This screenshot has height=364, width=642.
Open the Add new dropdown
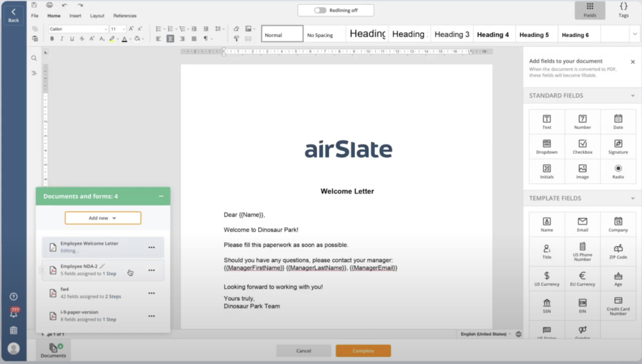tap(103, 218)
